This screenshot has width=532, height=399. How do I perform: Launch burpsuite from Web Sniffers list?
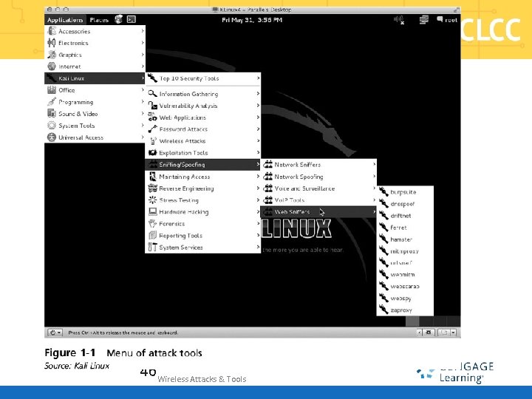(405, 192)
